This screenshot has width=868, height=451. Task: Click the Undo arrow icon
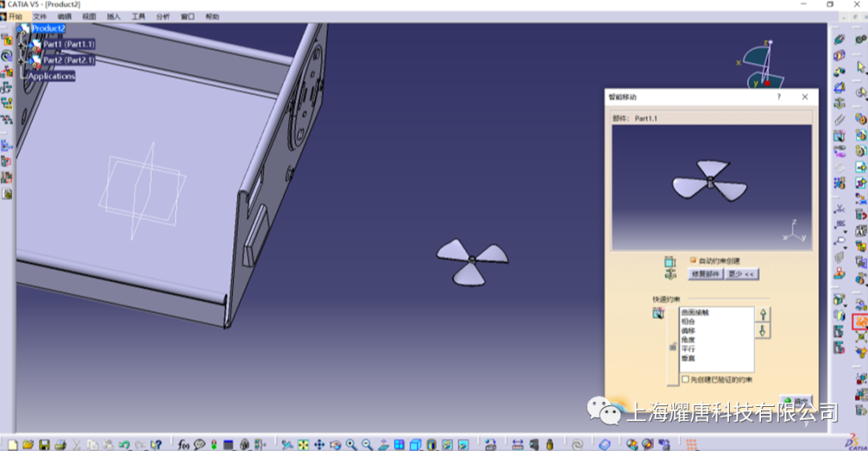(x=124, y=445)
